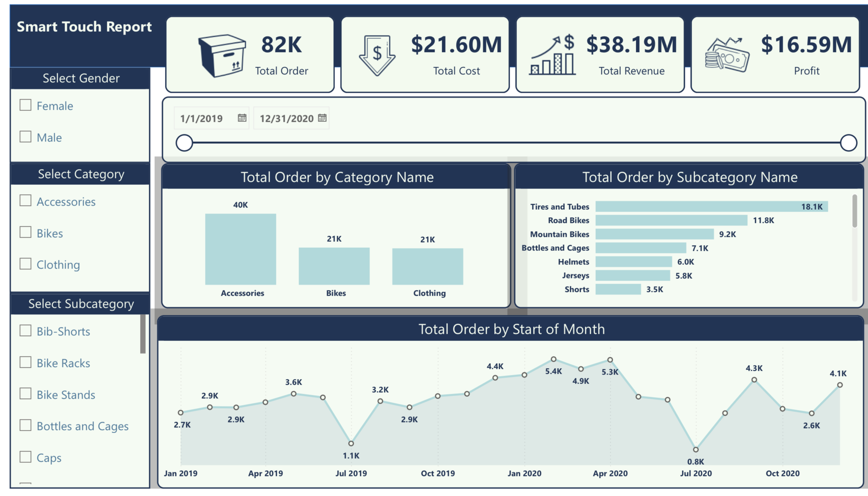The width and height of the screenshot is (868, 496).
Task: Click the $16.59M Profit value
Action: (x=806, y=45)
